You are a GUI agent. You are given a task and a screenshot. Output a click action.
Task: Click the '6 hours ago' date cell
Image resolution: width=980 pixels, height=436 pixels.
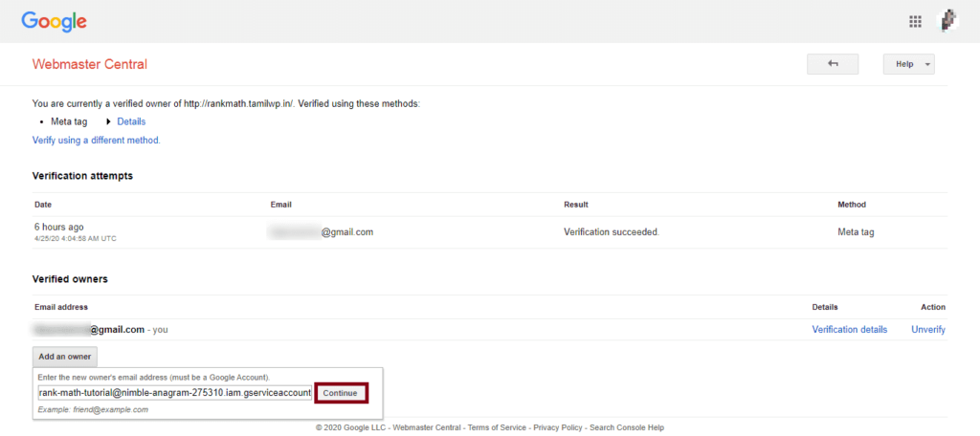pos(59,227)
